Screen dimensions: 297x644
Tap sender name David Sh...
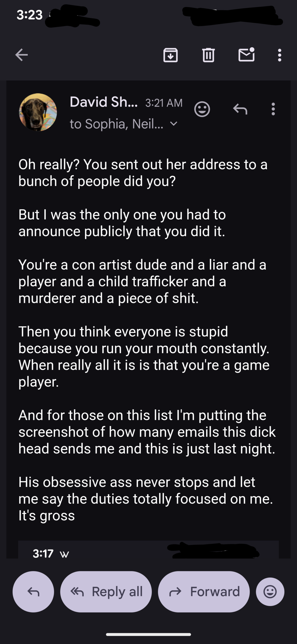point(104,102)
